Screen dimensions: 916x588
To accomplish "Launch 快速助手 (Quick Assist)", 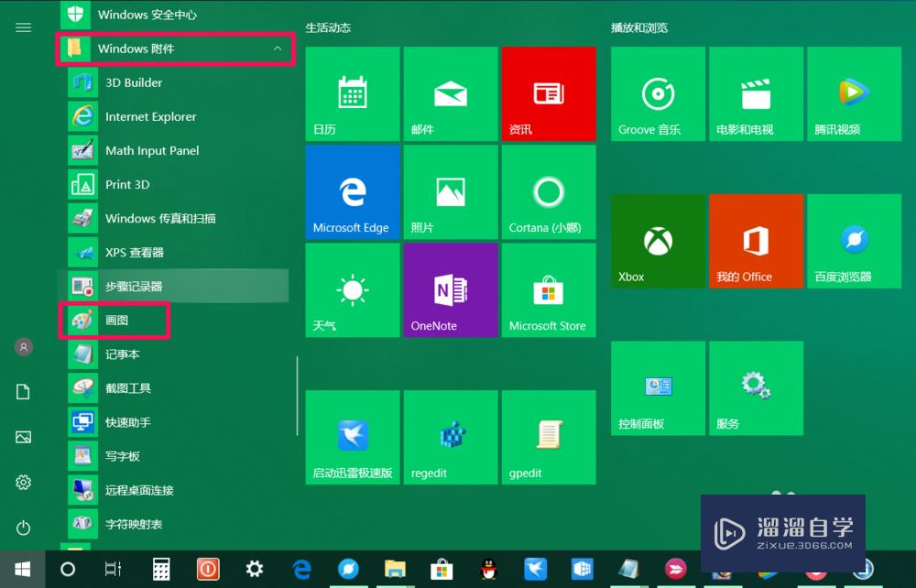I will (174, 422).
